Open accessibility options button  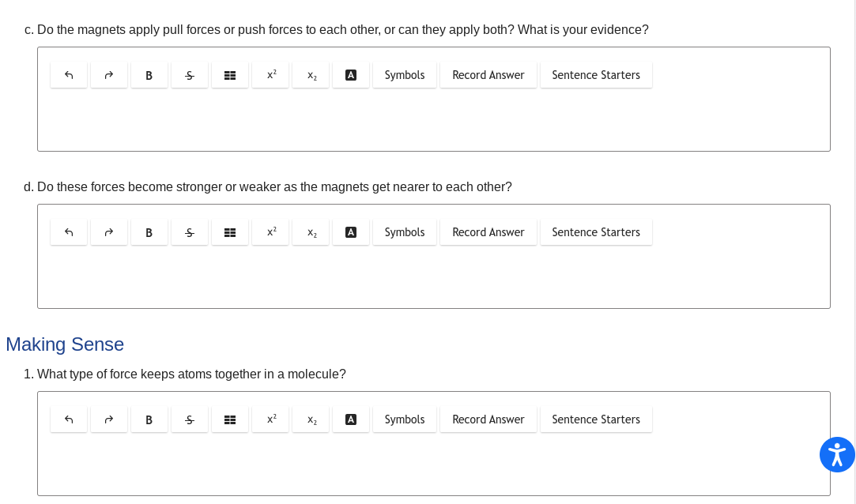click(837, 454)
